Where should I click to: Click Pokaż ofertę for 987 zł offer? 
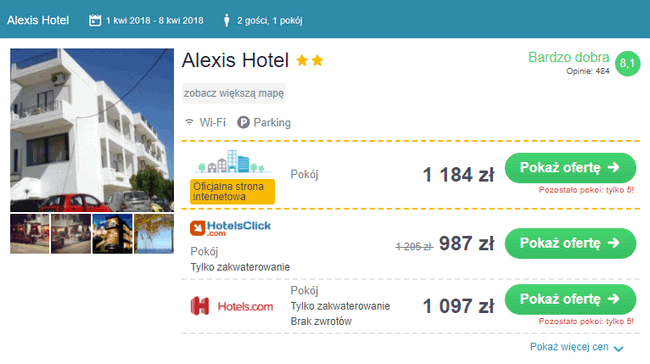pyautogui.click(x=570, y=243)
